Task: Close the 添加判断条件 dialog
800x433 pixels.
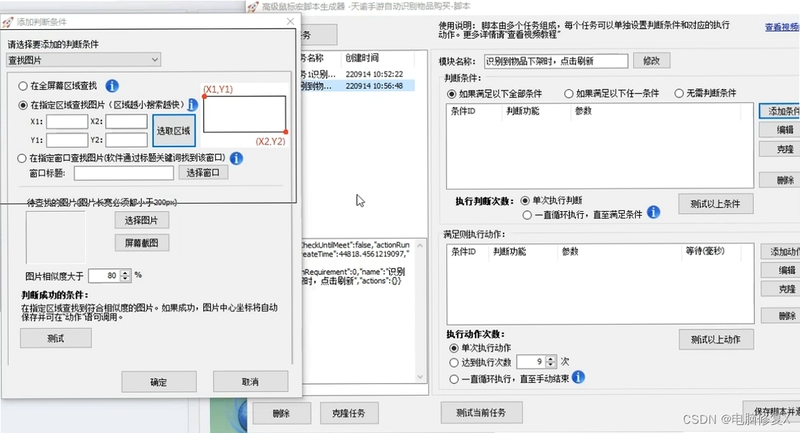Action: [290, 21]
